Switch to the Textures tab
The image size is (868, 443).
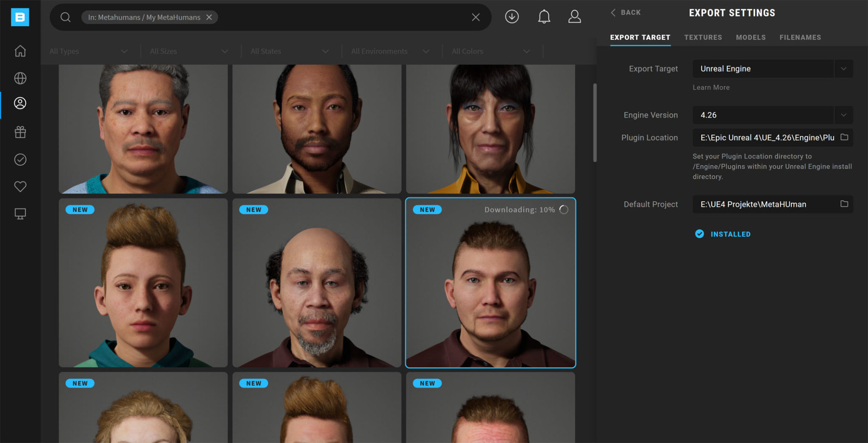(x=703, y=37)
